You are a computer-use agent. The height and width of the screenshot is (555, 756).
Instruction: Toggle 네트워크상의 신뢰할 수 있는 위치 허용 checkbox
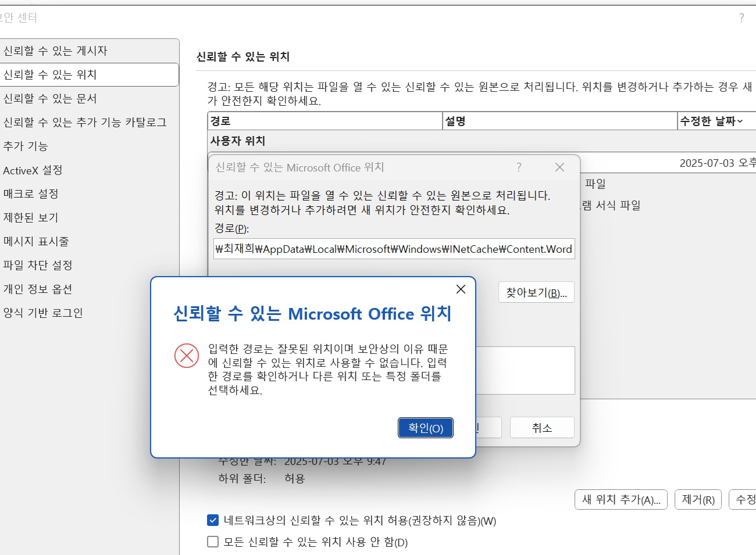coord(213,520)
